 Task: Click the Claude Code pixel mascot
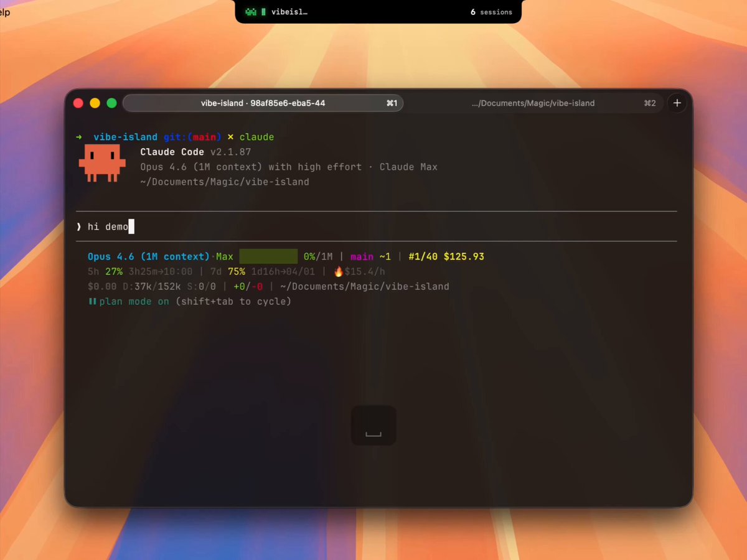pos(102,163)
